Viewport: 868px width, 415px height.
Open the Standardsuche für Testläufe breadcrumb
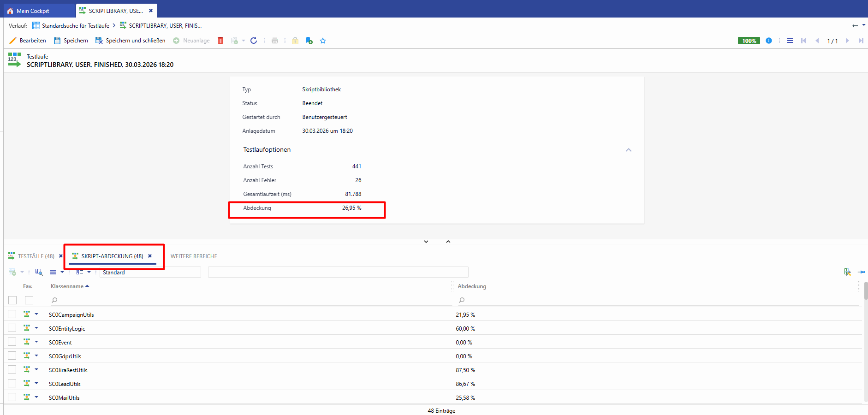71,26
